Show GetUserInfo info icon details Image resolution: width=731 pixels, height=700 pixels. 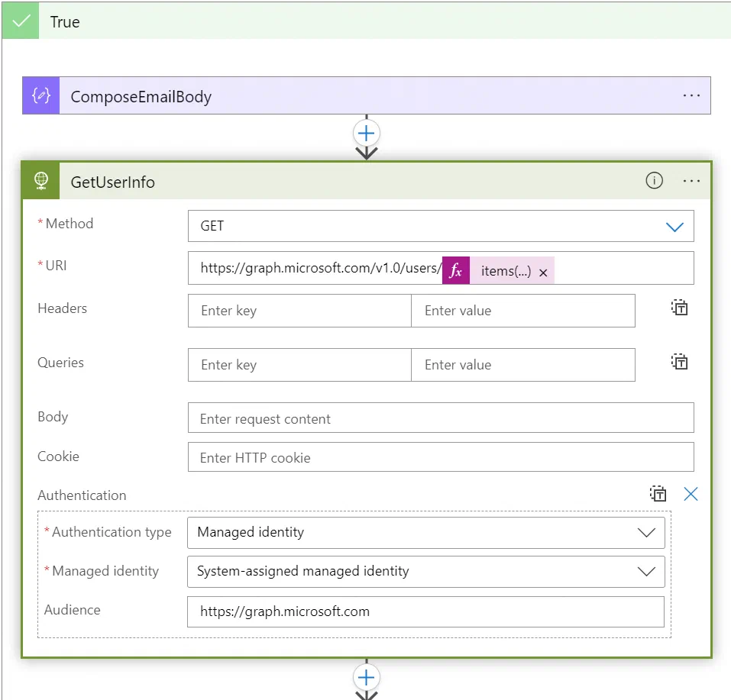(654, 180)
